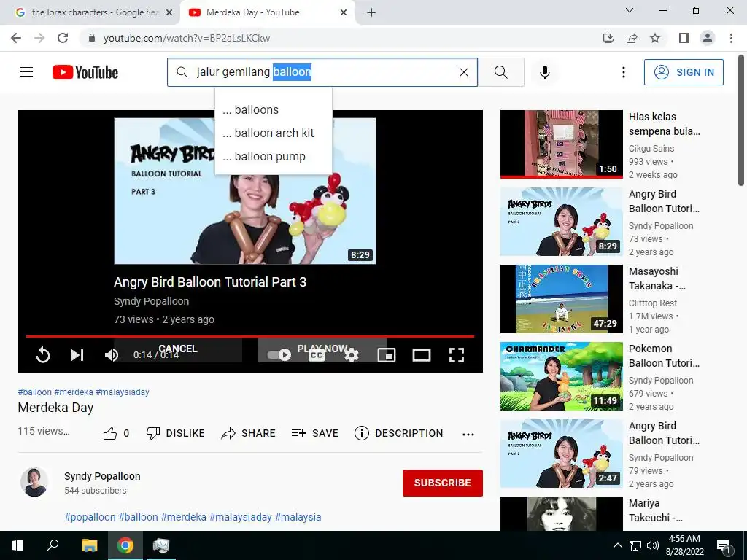Open the #malaysiaday hashtag above title
The width and height of the screenshot is (747, 560).
click(123, 392)
